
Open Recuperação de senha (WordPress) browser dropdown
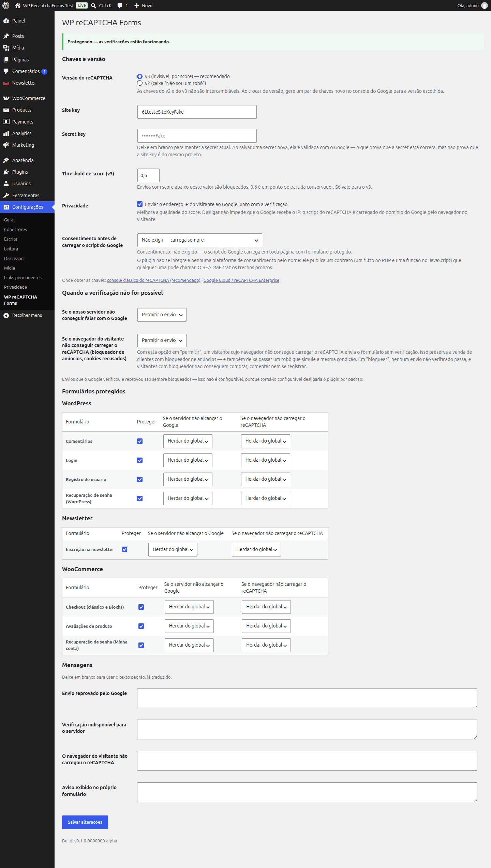coord(266,498)
